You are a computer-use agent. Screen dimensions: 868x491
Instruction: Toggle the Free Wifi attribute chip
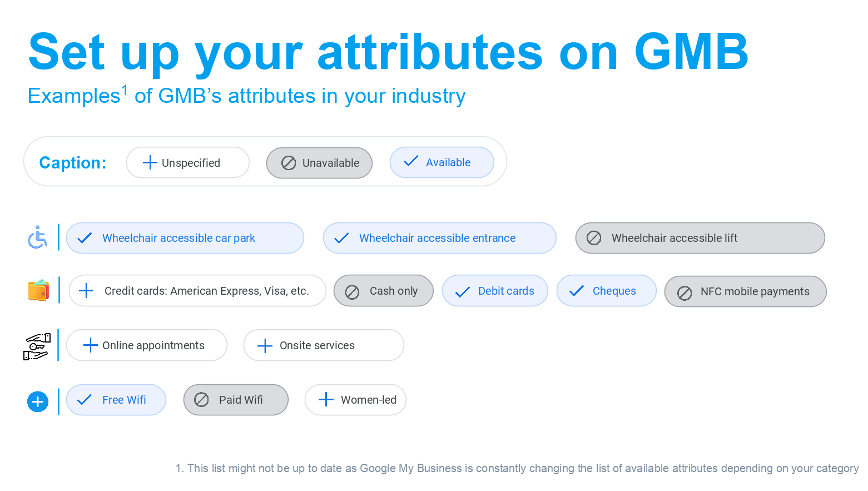pyautogui.click(x=116, y=400)
